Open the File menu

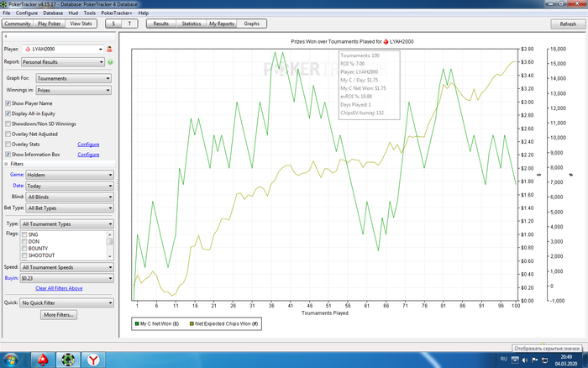tap(7, 13)
